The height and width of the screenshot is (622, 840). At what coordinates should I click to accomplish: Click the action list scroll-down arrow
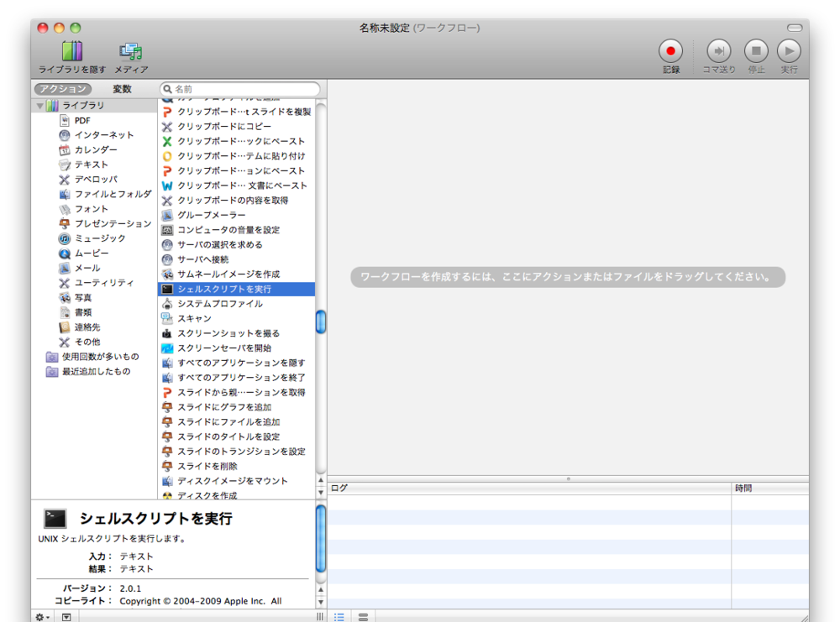321,493
